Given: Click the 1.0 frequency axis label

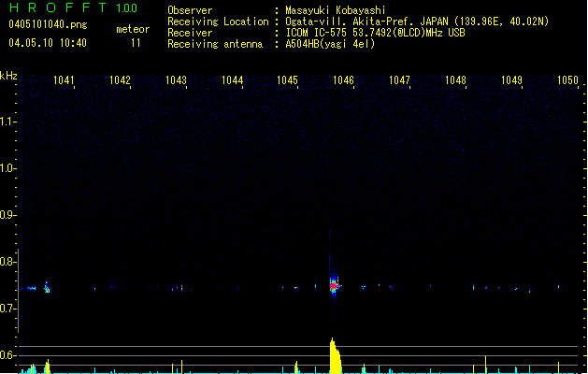Looking at the screenshot, I should (8, 168).
